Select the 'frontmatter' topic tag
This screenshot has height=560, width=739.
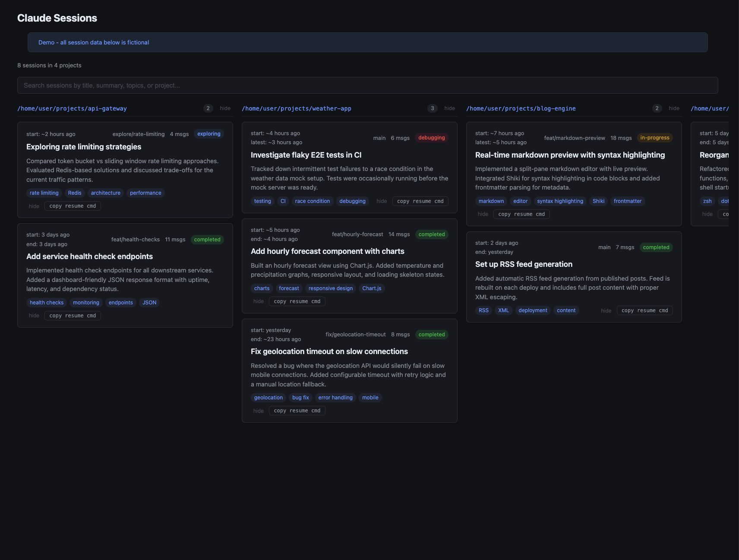pyautogui.click(x=628, y=201)
